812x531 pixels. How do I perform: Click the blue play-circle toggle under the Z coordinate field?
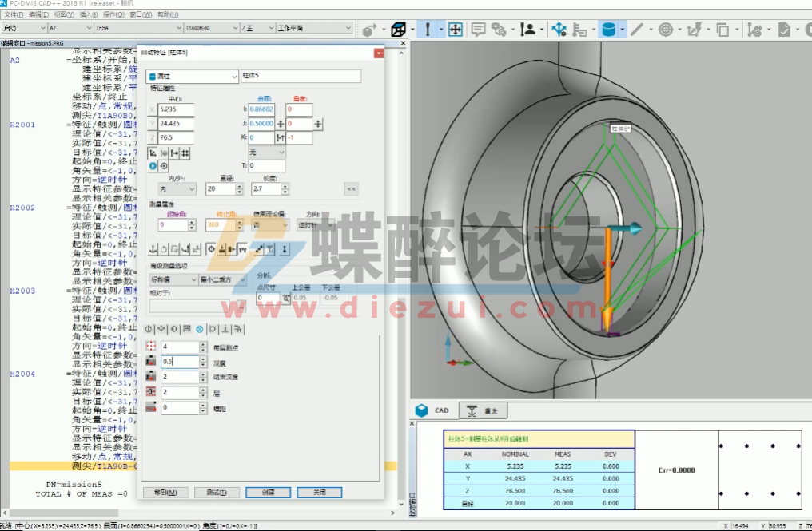pyautogui.click(x=152, y=166)
